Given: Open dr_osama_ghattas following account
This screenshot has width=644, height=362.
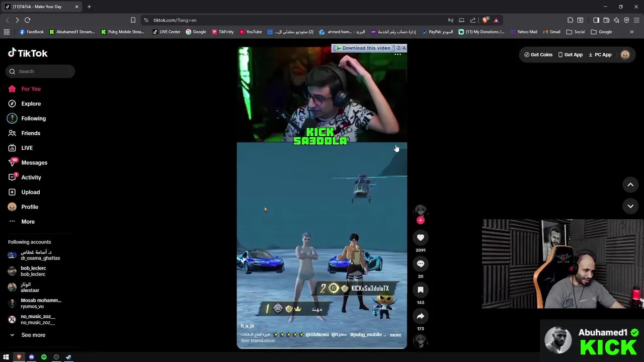Looking at the screenshot, I should tap(34, 255).
